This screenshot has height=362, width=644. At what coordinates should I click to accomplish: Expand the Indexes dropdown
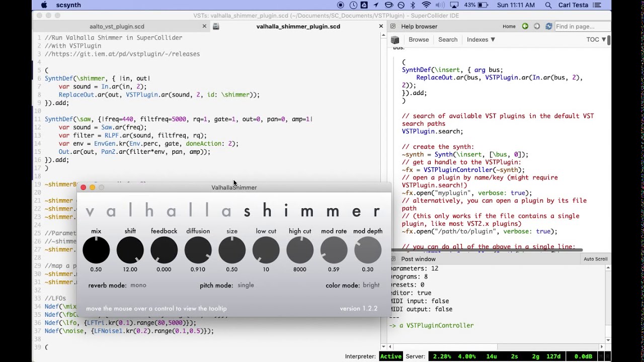[480, 40]
